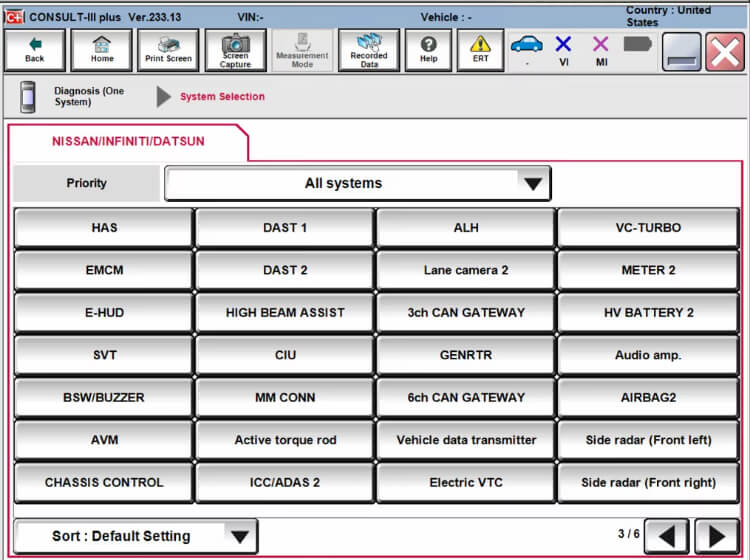This screenshot has width=750, height=560.
Task: Open the All systems priority dropdown
Action: click(x=358, y=183)
